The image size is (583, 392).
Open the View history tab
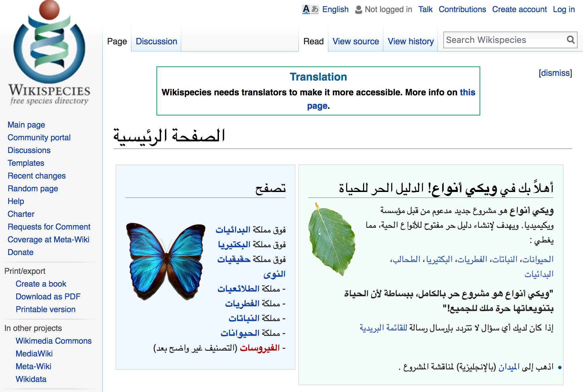[410, 41]
